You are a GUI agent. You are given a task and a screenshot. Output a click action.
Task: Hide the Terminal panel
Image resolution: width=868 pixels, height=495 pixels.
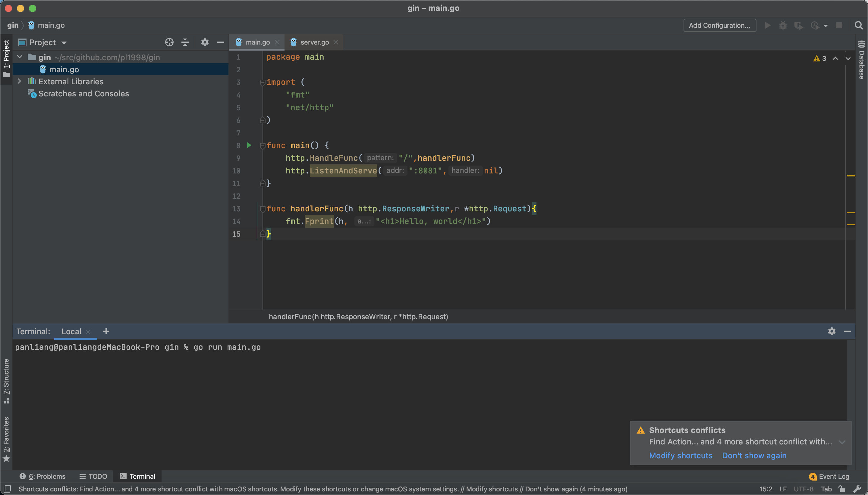click(x=848, y=331)
